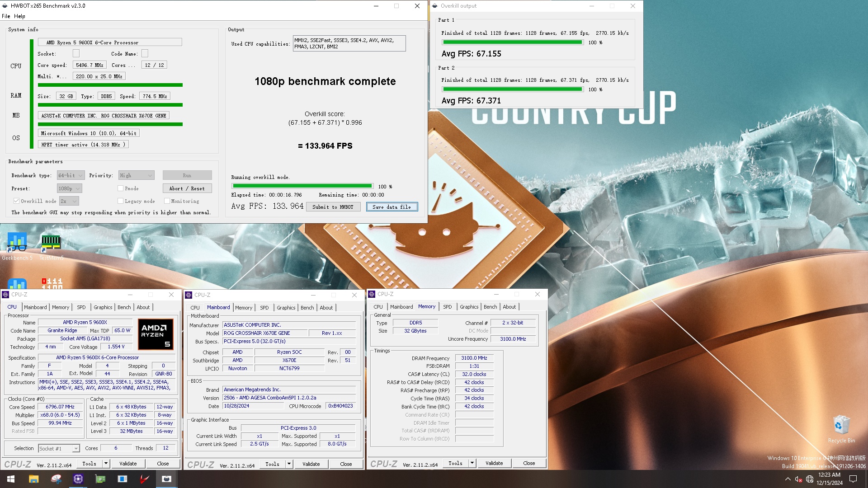
Task: Click the greyed Run button
Action: (187, 175)
